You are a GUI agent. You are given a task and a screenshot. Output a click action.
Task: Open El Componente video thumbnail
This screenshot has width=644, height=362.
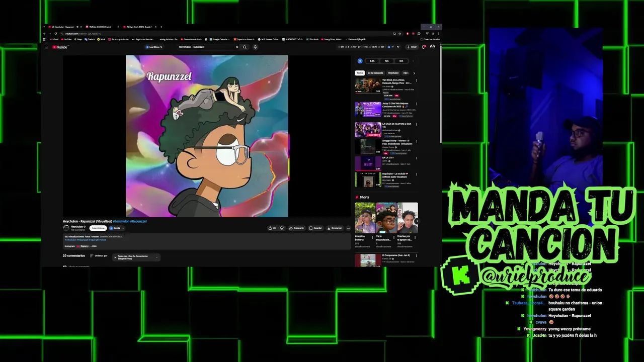tap(368, 260)
